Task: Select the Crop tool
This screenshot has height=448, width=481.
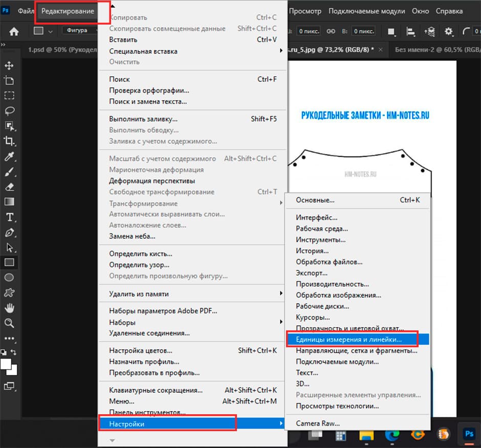Action: 9,141
